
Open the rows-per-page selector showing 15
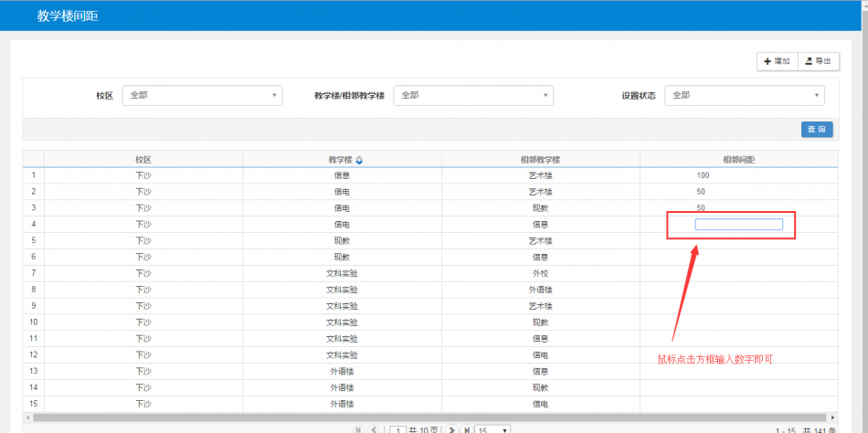click(492, 429)
